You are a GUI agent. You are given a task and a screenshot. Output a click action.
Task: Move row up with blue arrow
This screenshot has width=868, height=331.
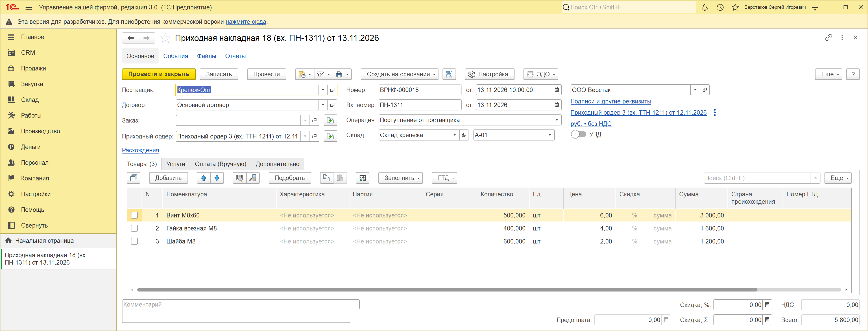point(203,178)
